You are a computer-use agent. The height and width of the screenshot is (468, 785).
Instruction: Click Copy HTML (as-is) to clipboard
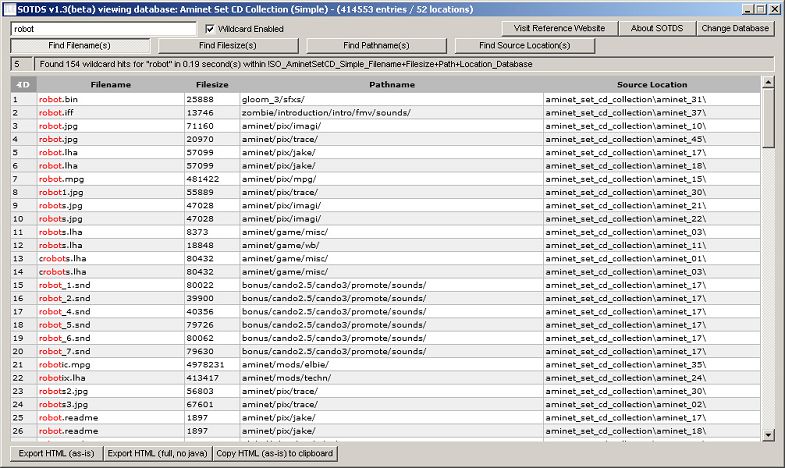pyautogui.click(x=275, y=454)
